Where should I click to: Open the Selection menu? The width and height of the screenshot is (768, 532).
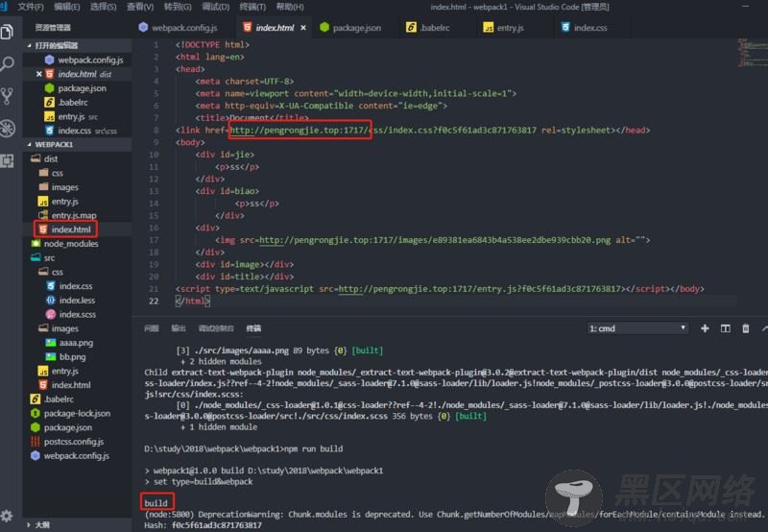104,7
